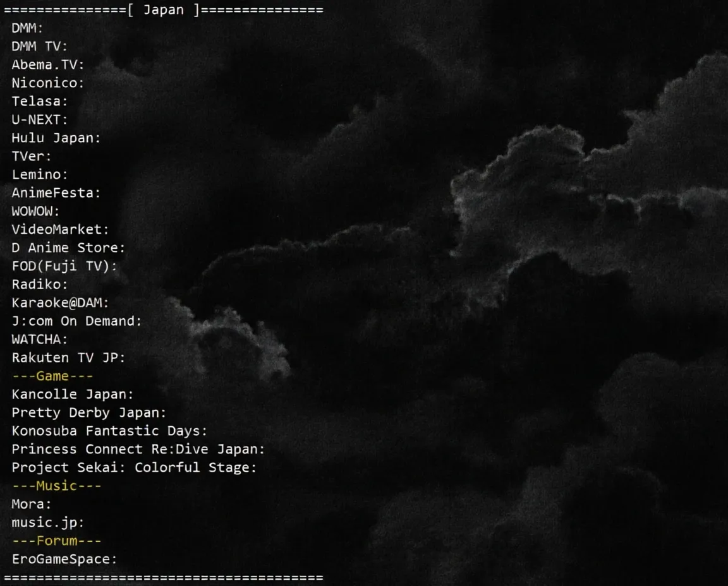This screenshot has width=728, height=586.
Task: Click the 'Pretty Derby Japan:' entry
Action: (x=88, y=413)
